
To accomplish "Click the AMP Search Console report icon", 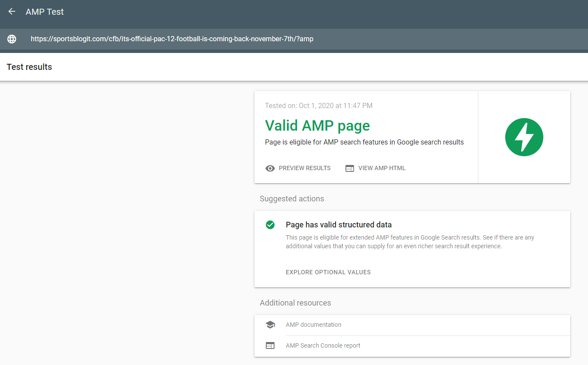I will (x=270, y=346).
